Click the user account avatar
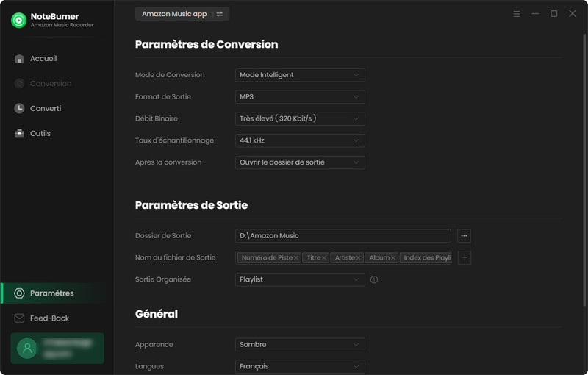This screenshot has width=588, height=375. click(x=27, y=349)
